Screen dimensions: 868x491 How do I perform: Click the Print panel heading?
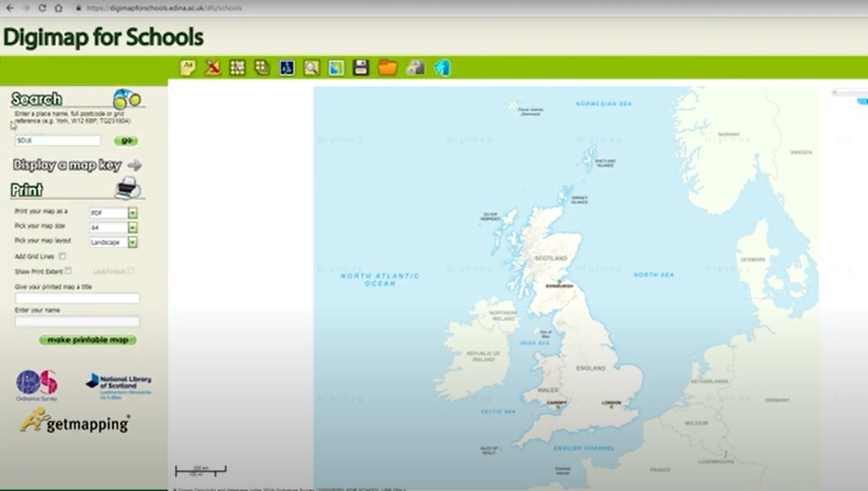click(x=27, y=190)
